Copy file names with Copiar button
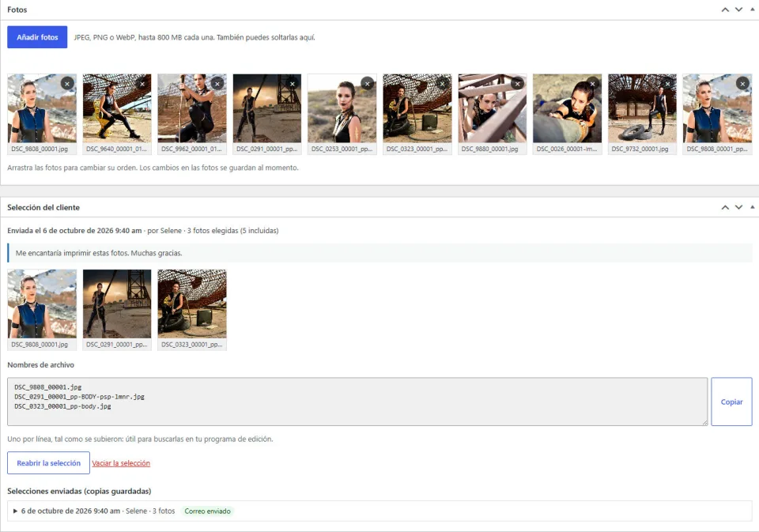Screen dimensions: 759x532 tap(731, 402)
